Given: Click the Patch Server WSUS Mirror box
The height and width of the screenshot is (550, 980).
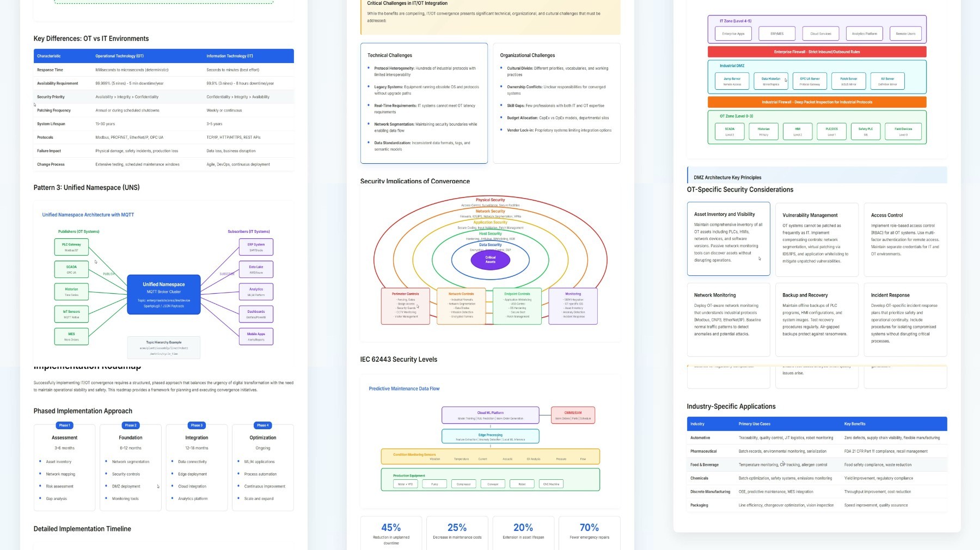Looking at the screenshot, I should (x=849, y=81).
